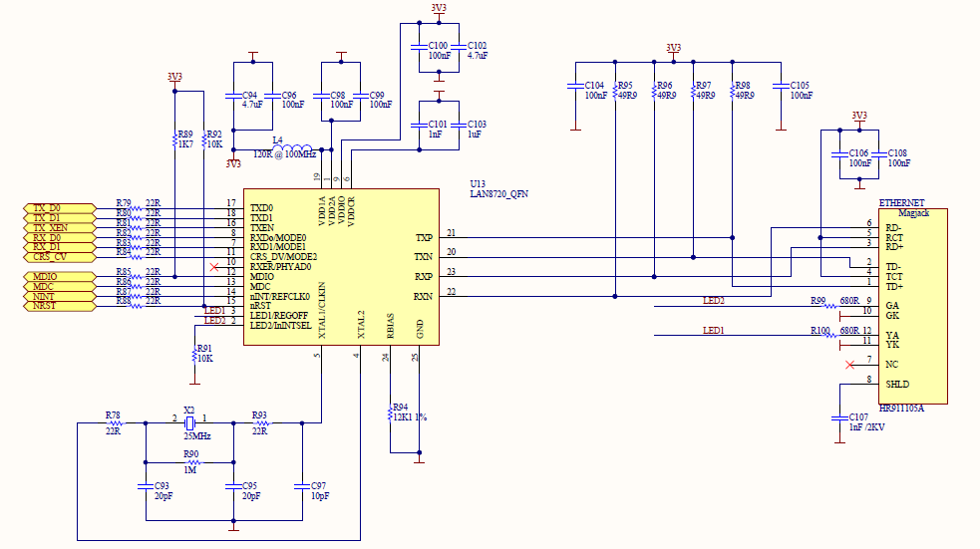Viewport: 980px width, 549px height.
Task: Select resistor R93 22R symbol
Action: [263, 423]
